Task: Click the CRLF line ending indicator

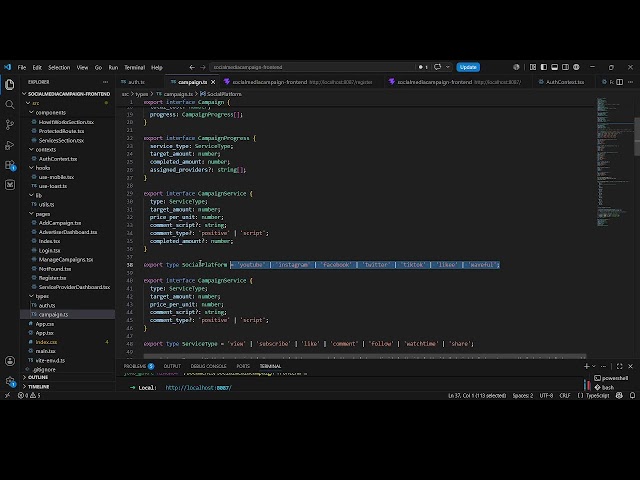Action: point(565,396)
